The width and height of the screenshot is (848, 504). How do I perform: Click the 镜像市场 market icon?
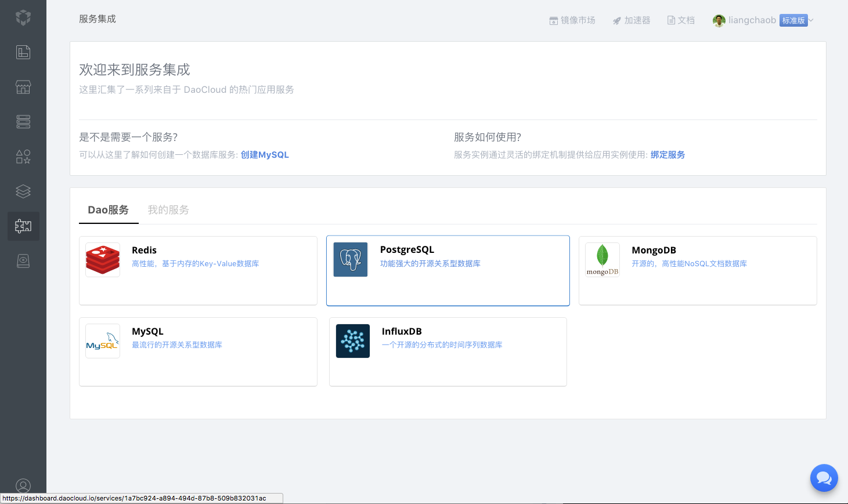[554, 21]
